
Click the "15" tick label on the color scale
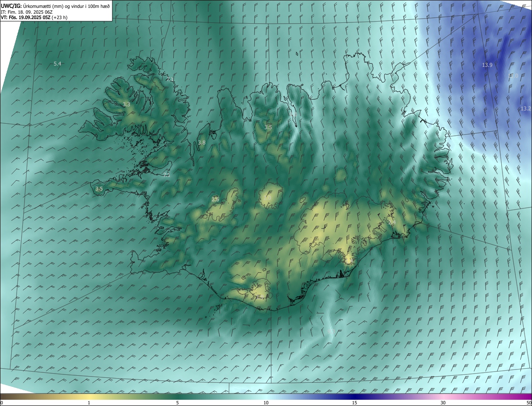point(355,403)
